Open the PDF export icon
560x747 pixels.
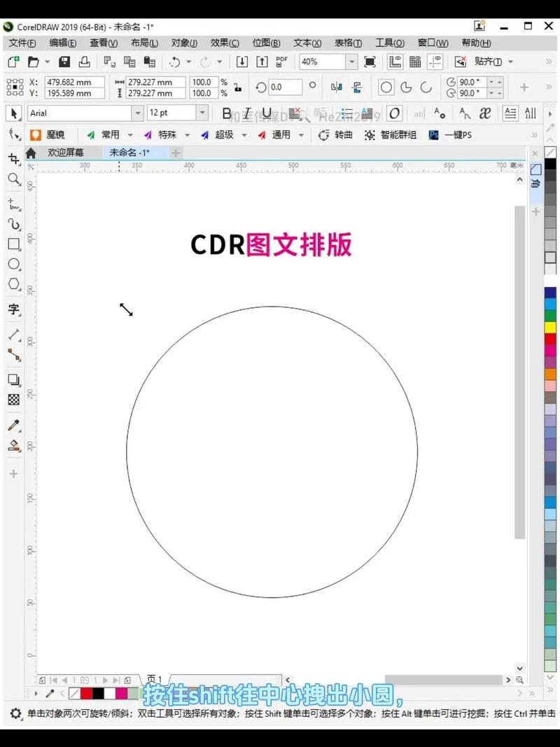[x=280, y=62]
